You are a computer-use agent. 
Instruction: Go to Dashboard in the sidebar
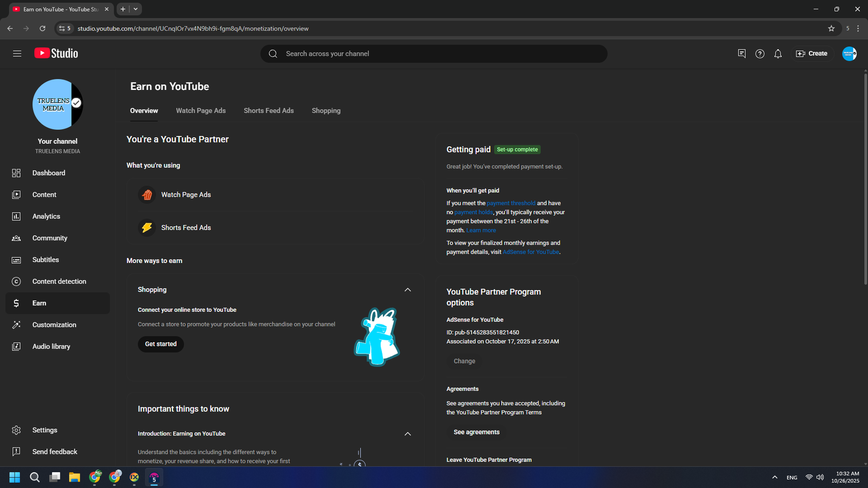pyautogui.click(x=58, y=173)
